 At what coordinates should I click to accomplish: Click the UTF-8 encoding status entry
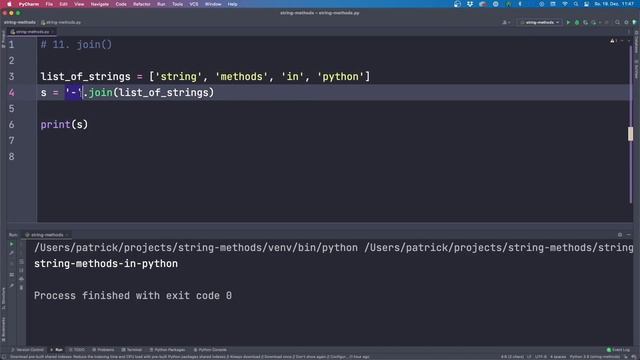540,357
